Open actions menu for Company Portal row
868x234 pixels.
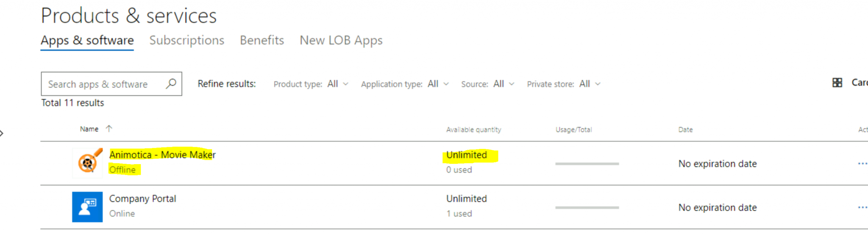point(862,207)
